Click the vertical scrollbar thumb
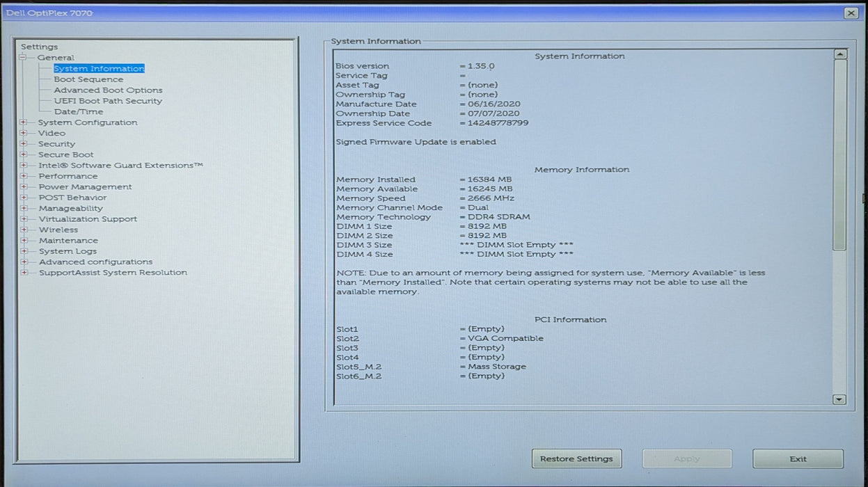This screenshot has height=487, width=868. pyautogui.click(x=839, y=154)
